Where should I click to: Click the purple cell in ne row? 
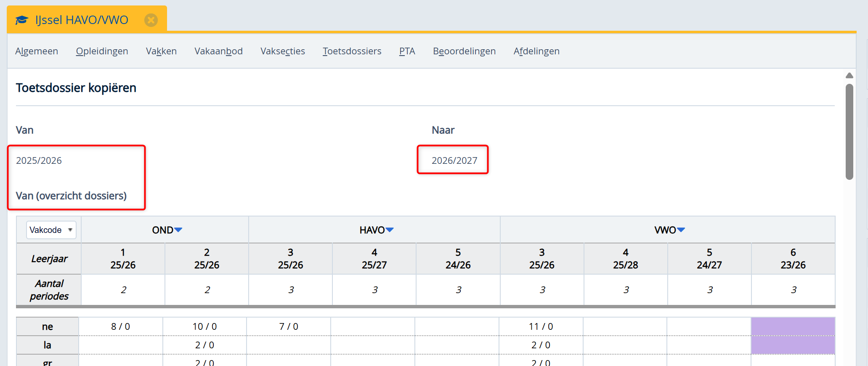pos(793,326)
